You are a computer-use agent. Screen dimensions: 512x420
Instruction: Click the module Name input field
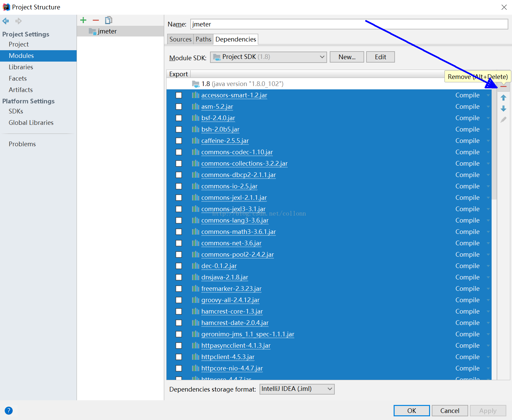click(349, 24)
